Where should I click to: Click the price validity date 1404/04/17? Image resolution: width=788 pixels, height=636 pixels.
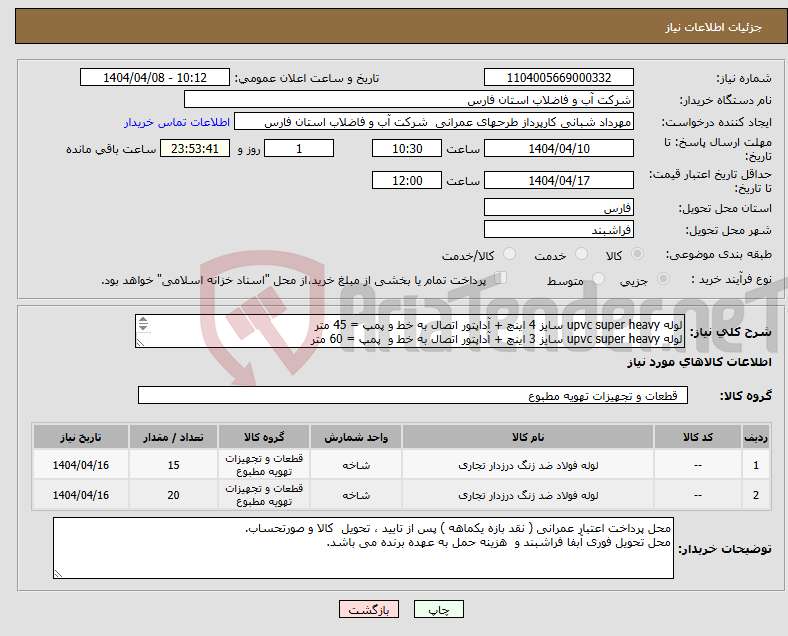point(558,180)
